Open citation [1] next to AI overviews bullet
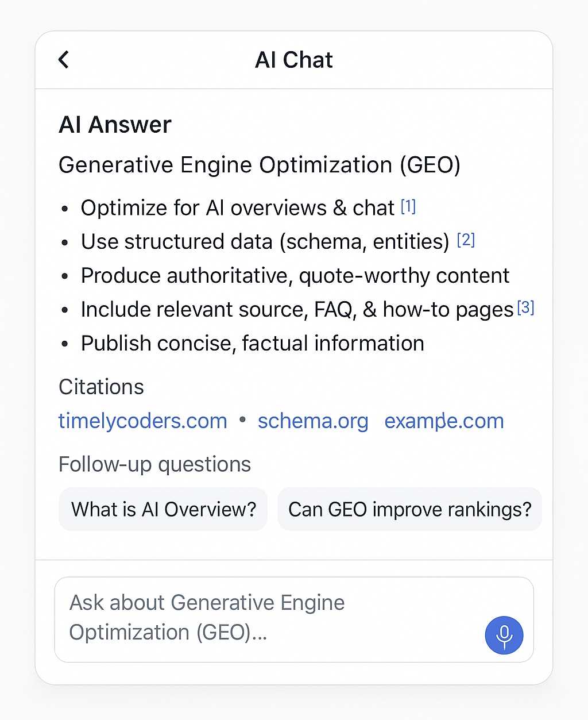Viewport: 588px width, 720px height. [408, 206]
